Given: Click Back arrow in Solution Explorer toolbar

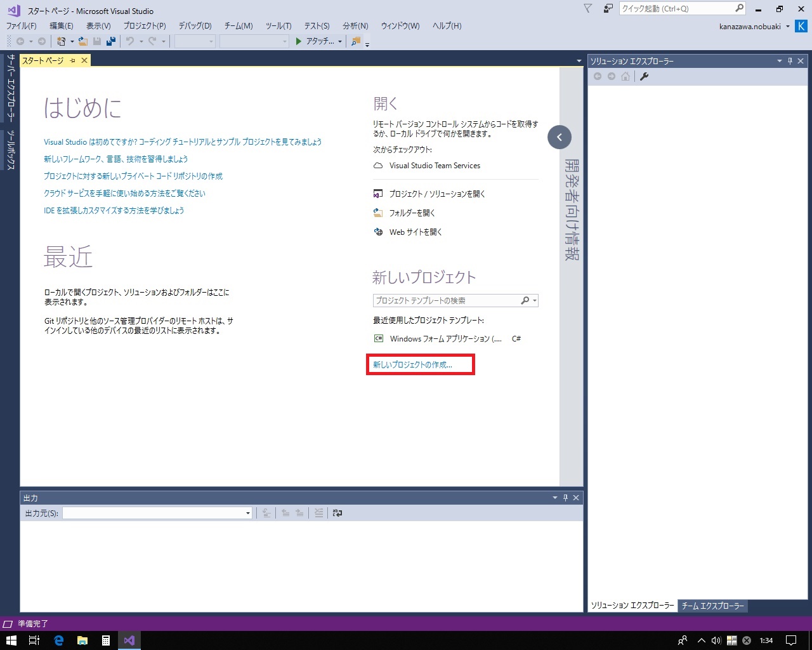Looking at the screenshot, I should 597,76.
